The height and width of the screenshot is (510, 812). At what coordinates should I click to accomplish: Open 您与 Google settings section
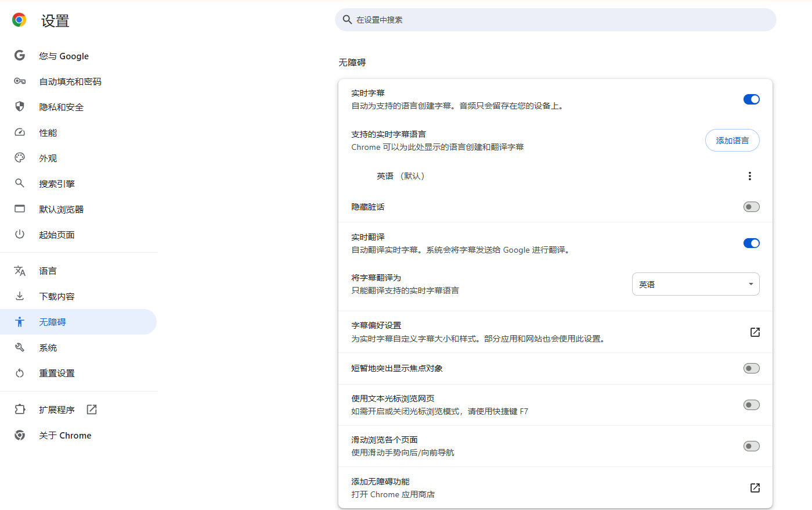tap(78, 56)
